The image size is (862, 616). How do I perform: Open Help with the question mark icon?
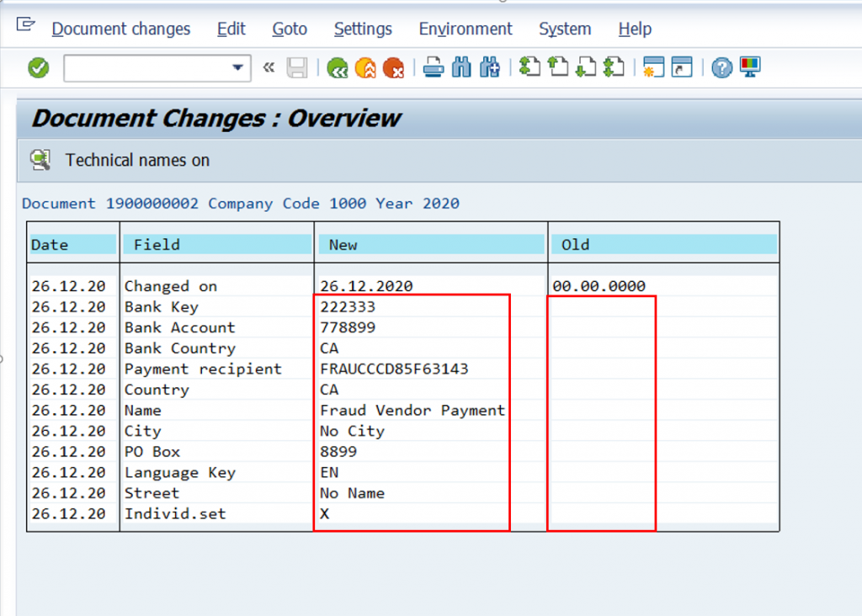[721, 68]
